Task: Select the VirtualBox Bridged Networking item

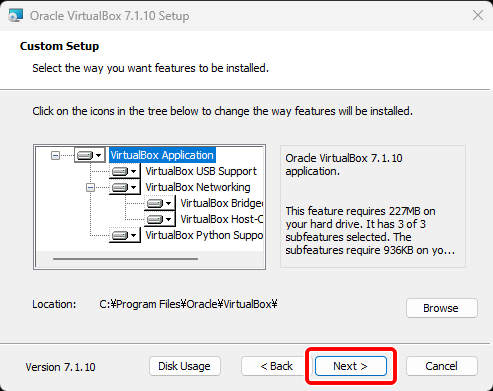Action: 222,203
